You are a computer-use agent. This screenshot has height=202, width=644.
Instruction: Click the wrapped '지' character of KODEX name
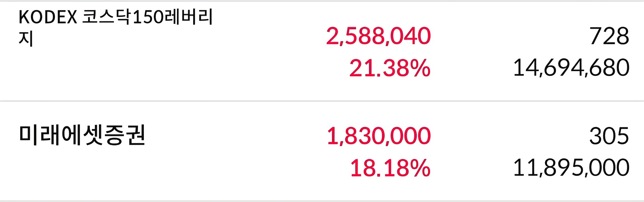pyautogui.click(x=26, y=39)
